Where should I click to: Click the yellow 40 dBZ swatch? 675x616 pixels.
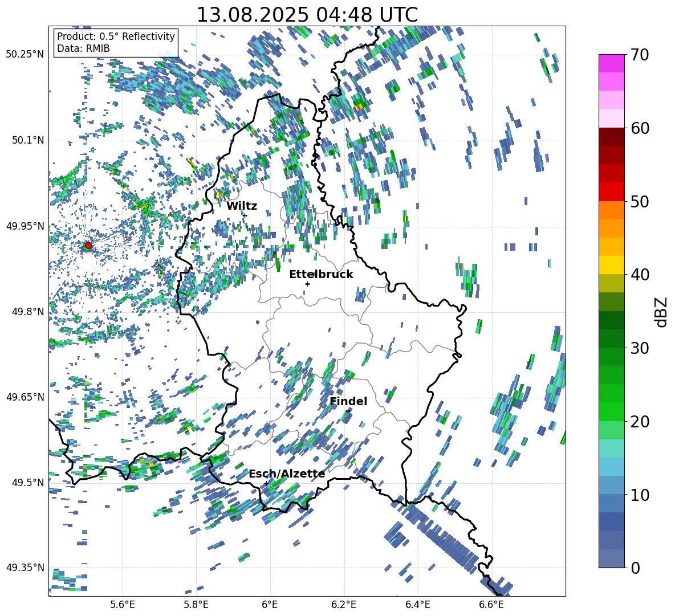point(612,265)
